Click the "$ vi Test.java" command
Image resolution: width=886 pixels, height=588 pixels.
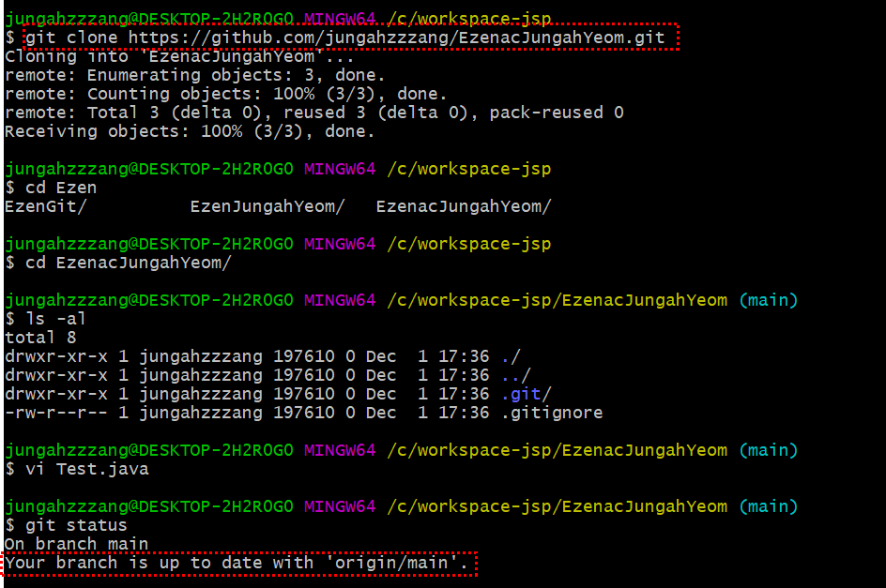pyautogui.click(x=77, y=469)
